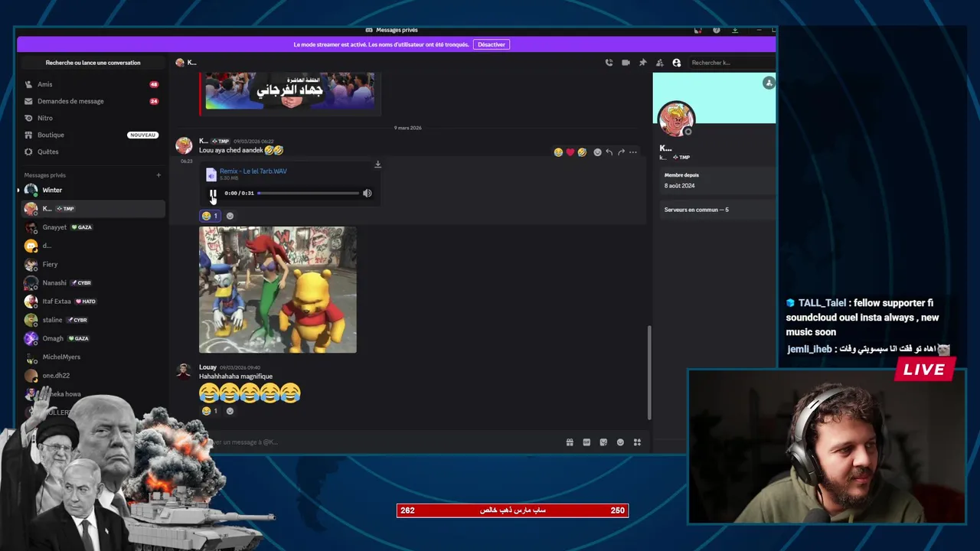The height and width of the screenshot is (551, 980).
Task: Open the search or start conversation box
Action: (93, 63)
